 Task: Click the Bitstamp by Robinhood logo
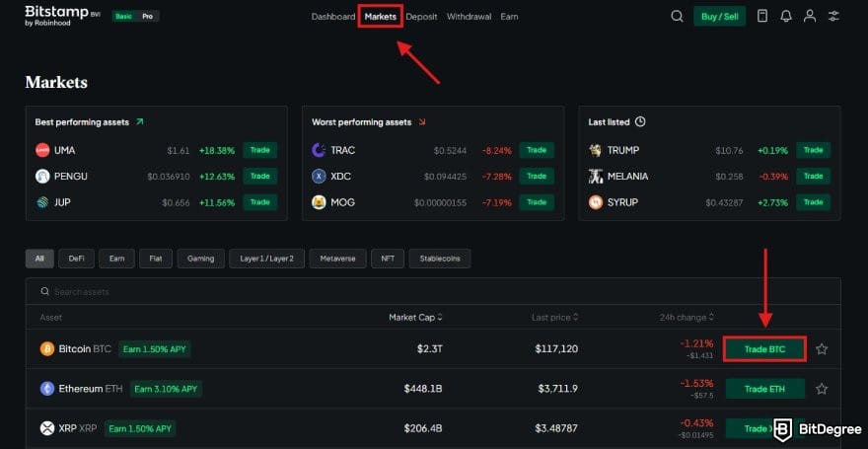pos(62,16)
